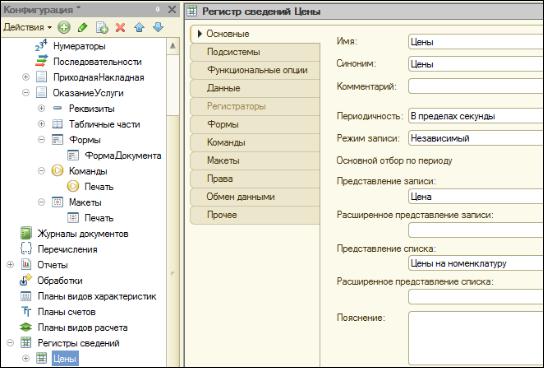
Task: Click the green pencil Edit icon
Action: (x=83, y=27)
